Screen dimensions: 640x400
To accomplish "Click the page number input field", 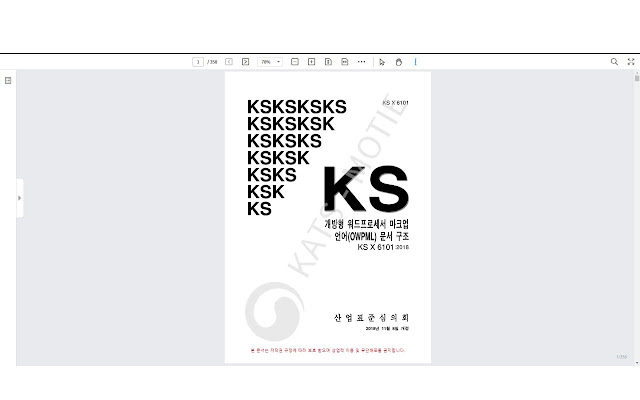I will tap(198, 62).
